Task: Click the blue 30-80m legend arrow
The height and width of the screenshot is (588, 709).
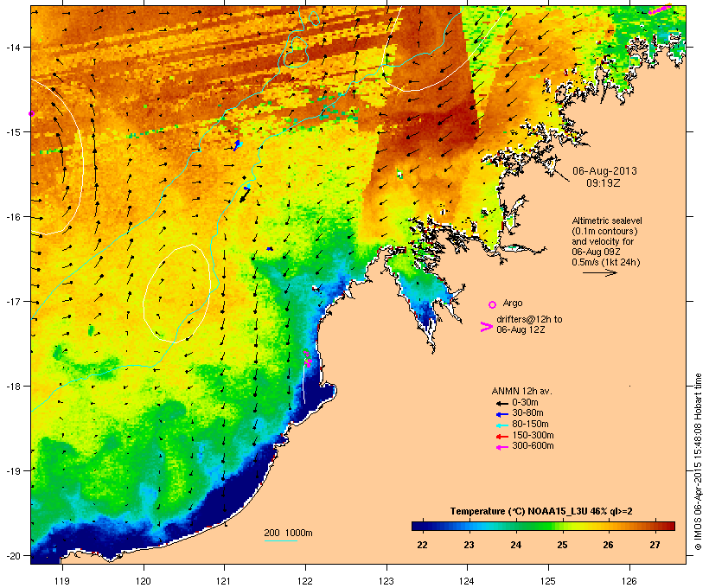Action: pos(501,414)
